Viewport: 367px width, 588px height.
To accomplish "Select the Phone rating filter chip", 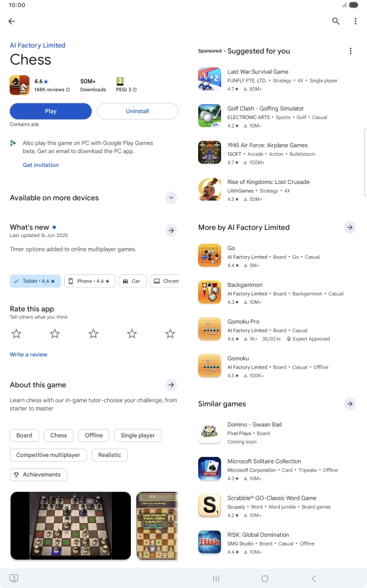I will (90, 281).
